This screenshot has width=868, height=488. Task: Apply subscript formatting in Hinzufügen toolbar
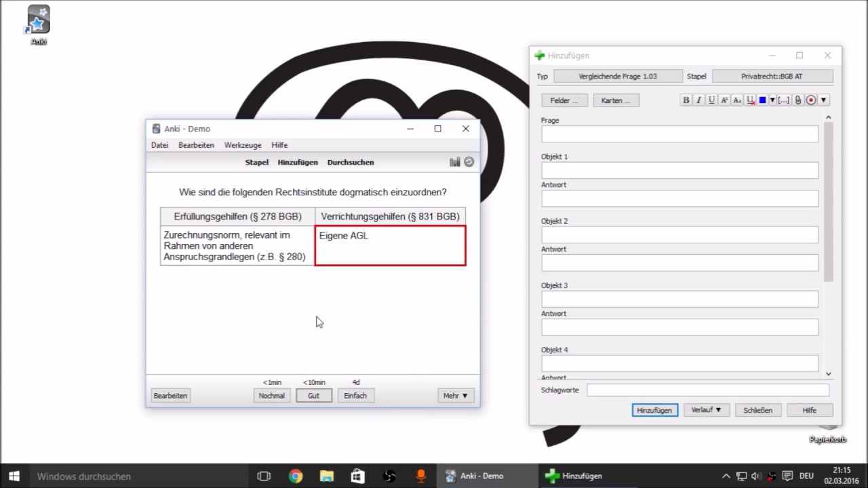click(737, 100)
